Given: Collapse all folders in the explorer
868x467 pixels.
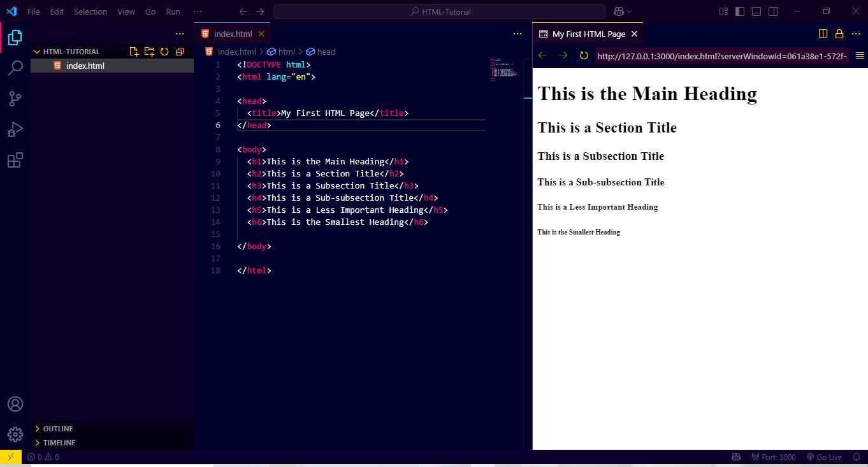Looking at the screenshot, I should click(x=179, y=52).
